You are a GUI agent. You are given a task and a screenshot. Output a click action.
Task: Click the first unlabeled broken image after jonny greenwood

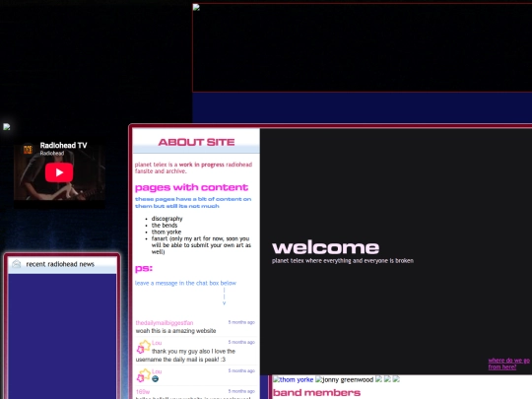pyautogui.click(x=378, y=379)
